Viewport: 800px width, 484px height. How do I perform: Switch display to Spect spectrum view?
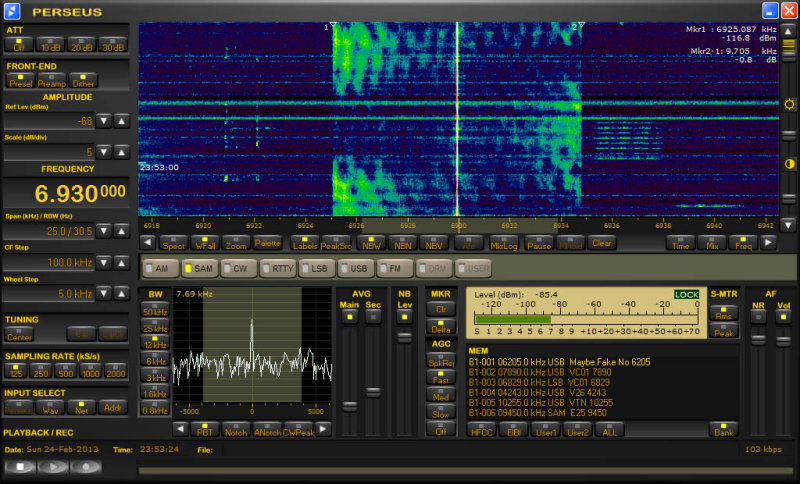coord(173,243)
